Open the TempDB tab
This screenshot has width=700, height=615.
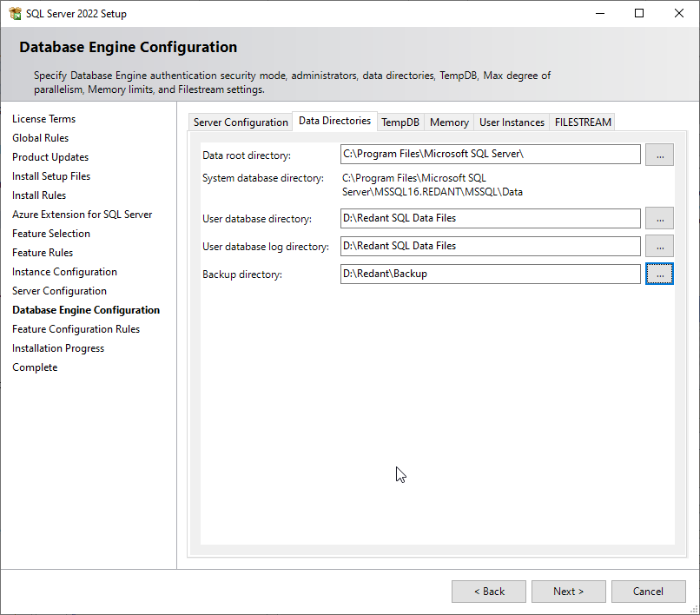[x=400, y=122]
